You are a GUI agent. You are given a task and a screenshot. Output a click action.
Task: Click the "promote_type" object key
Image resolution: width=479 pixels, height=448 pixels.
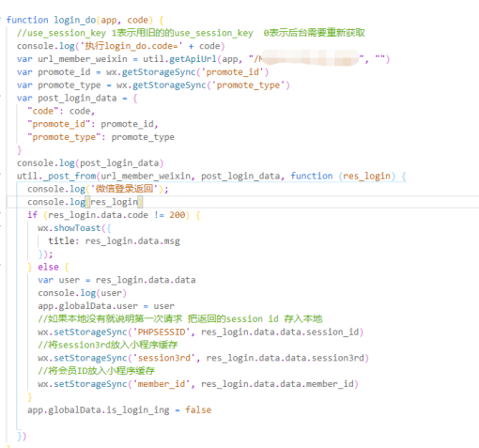[64, 137]
